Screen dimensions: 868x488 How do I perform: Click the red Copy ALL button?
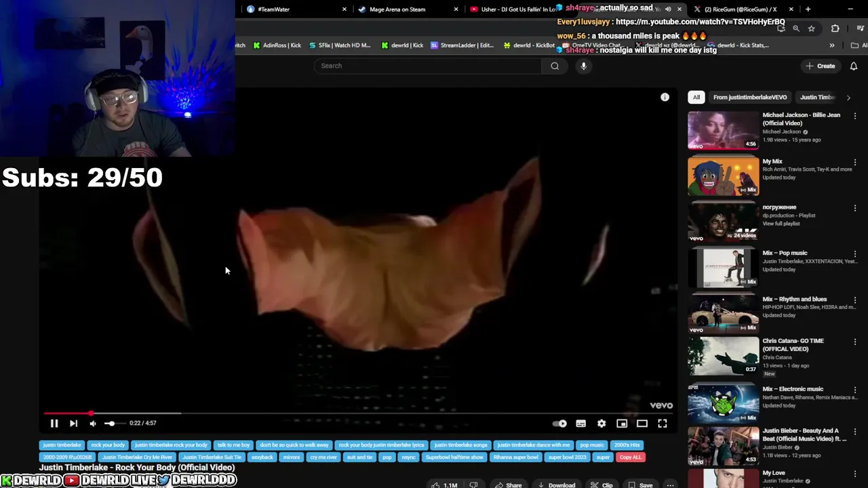(x=630, y=457)
